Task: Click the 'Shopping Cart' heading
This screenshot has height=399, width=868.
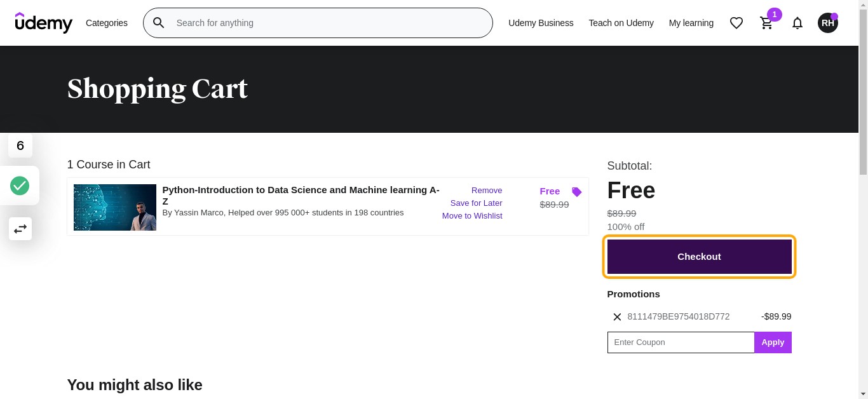Action: pyautogui.click(x=158, y=89)
